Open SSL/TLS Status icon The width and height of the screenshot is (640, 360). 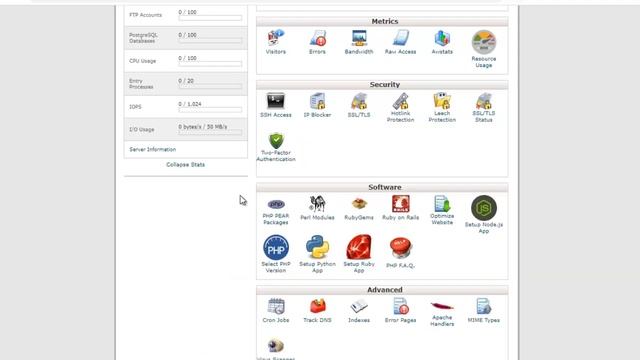tap(484, 101)
